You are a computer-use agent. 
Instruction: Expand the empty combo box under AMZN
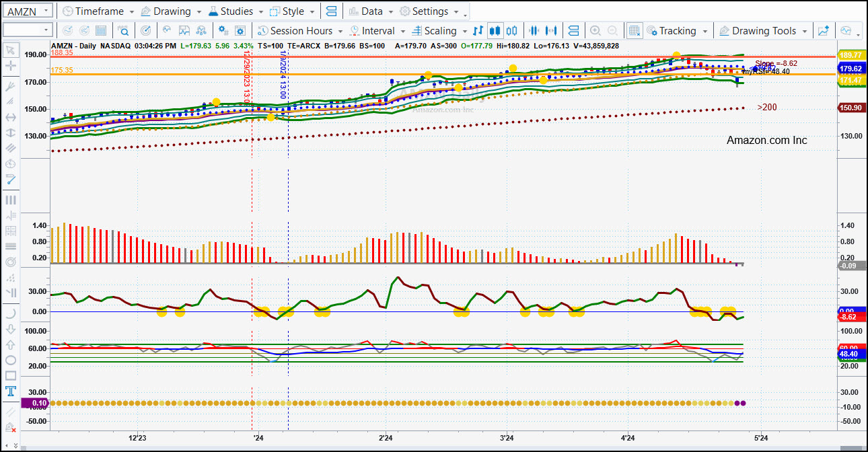[46, 30]
